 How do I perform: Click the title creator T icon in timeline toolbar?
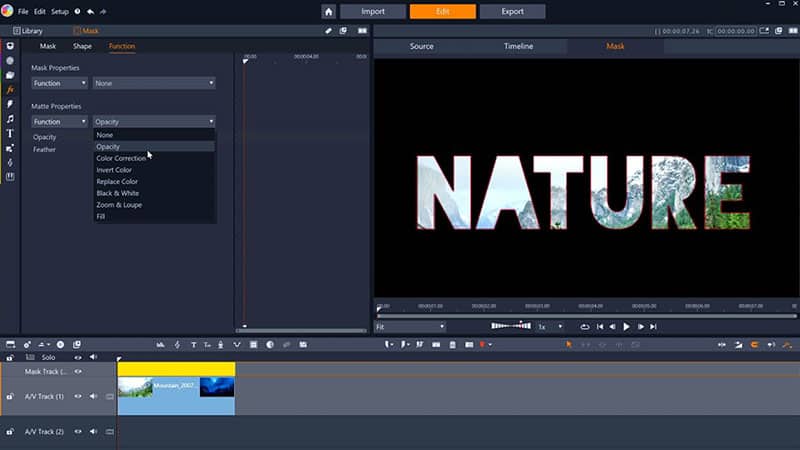tap(192, 344)
